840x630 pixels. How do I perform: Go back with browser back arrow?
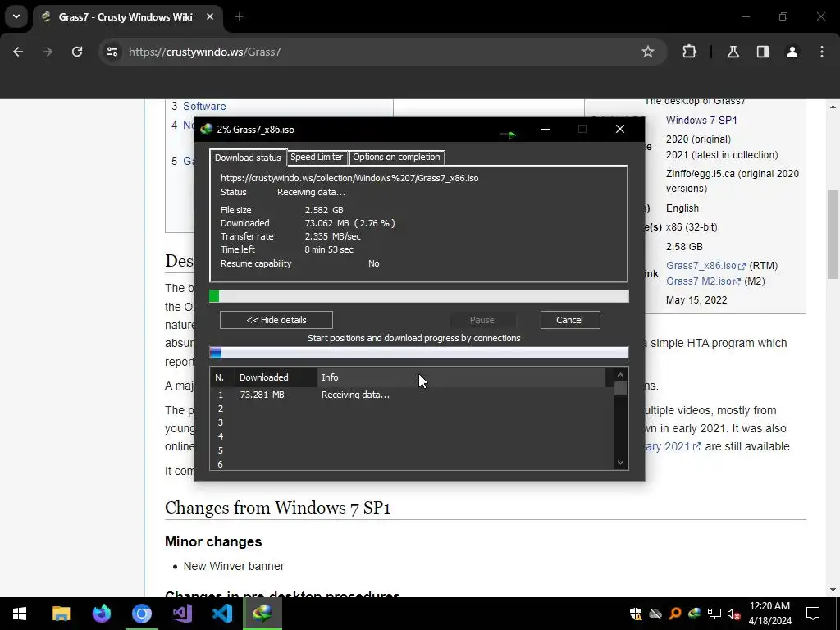[18, 52]
